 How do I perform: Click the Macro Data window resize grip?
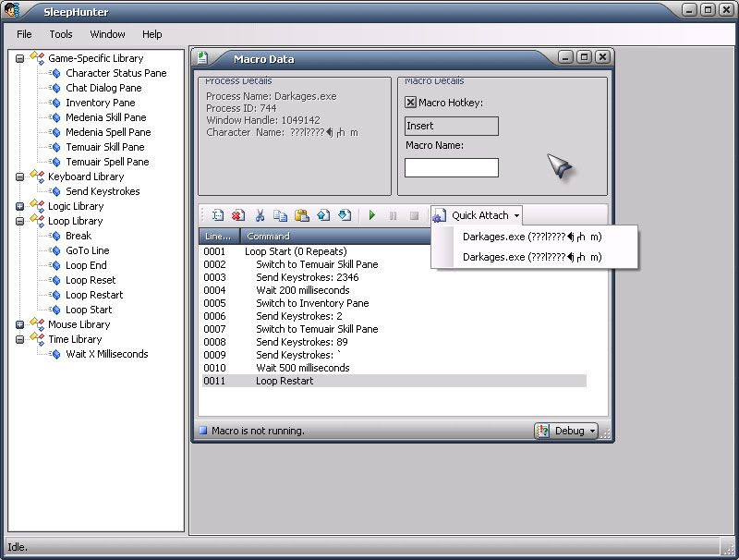coord(605,433)
